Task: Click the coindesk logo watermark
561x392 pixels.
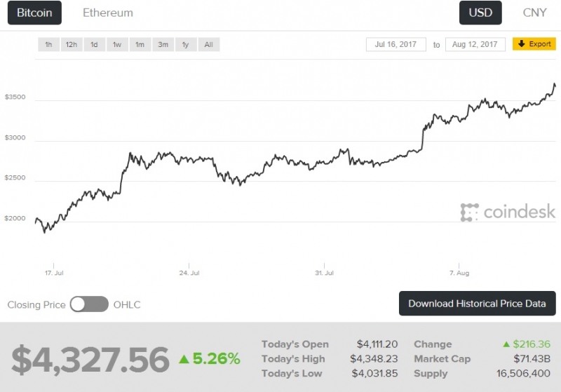Action: point(508,212)
